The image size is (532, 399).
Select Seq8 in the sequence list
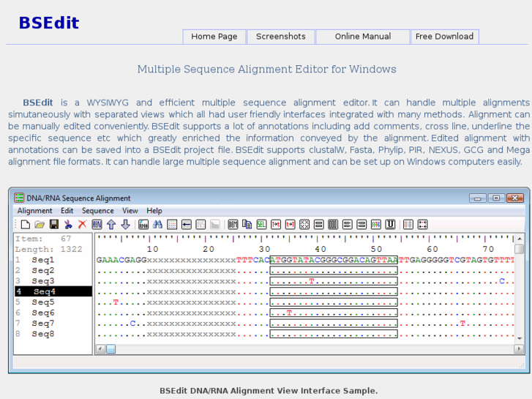coord(42,334)
